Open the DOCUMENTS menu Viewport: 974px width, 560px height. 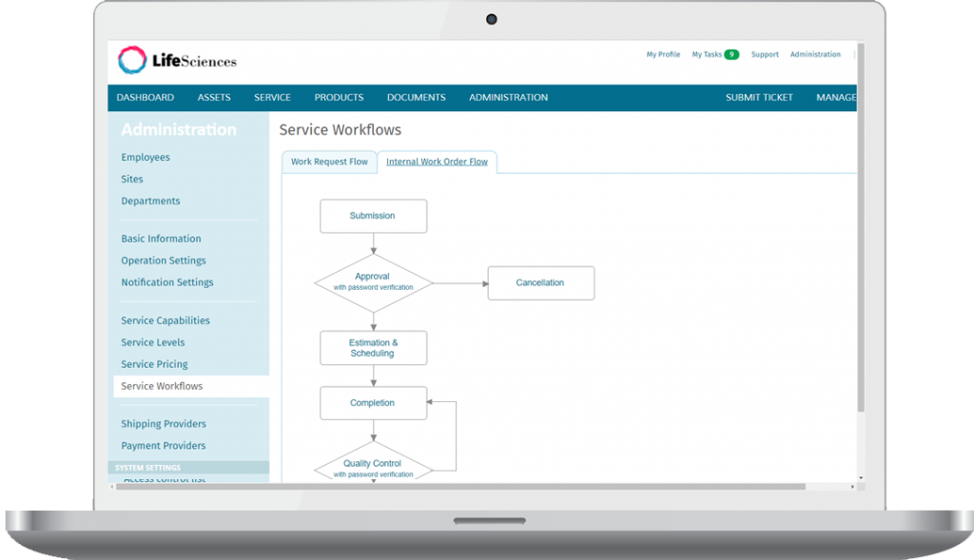tap(417, 98)
